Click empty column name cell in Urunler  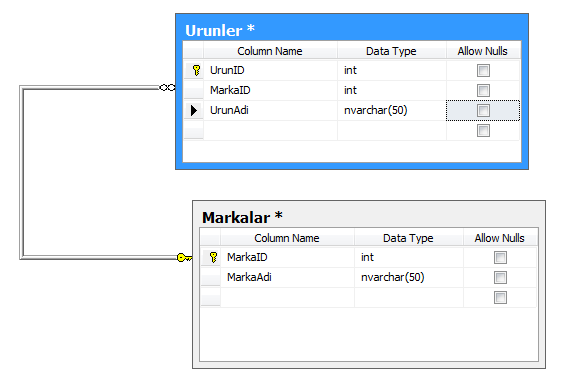click(270, 130)
